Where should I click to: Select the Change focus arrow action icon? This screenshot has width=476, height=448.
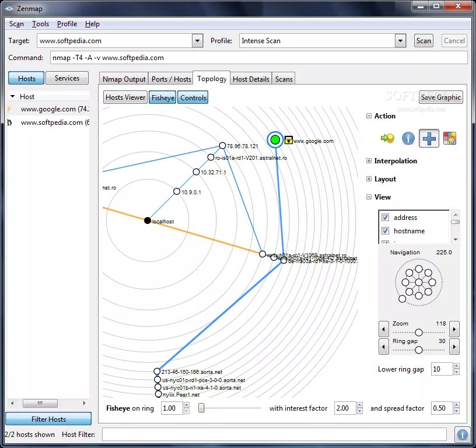point(387,138)
